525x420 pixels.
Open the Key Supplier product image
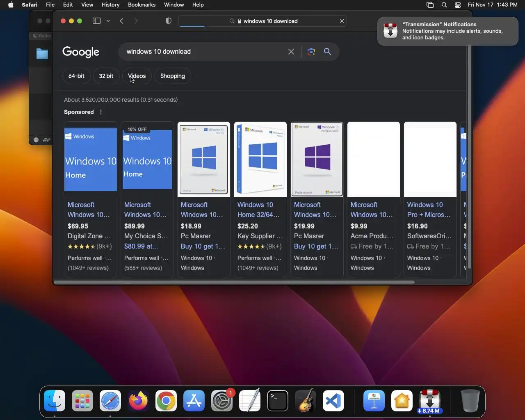coord(260,159)
